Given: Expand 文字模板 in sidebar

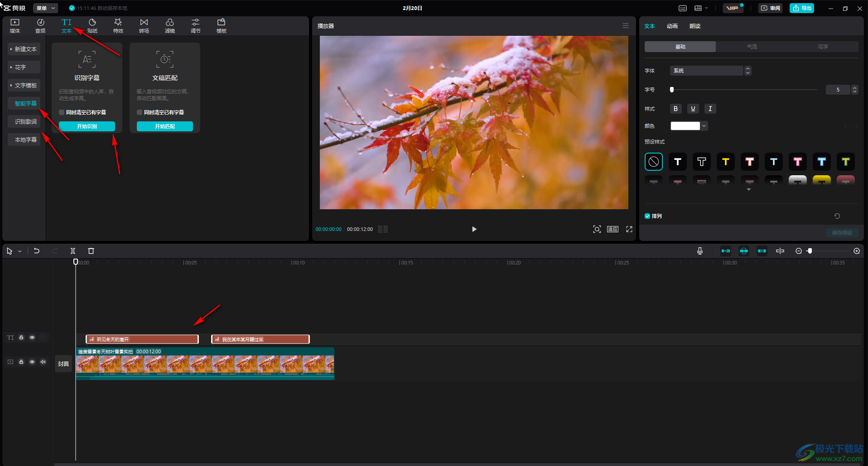Looking at the screenshot, I should [x=24, y=85].
